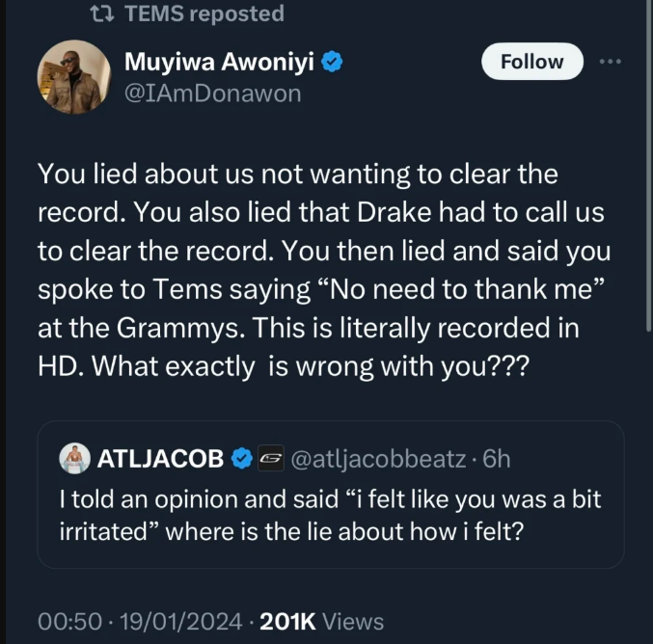The height and width of the screenshot is (644, 653).
Task: Click ATLJACOB's small avatar in the quoted tweet
Action: point(74,459)
